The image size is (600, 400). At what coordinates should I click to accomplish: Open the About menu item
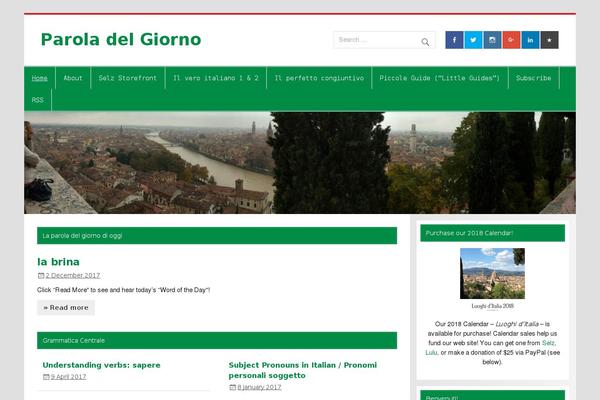coord(73,78)
